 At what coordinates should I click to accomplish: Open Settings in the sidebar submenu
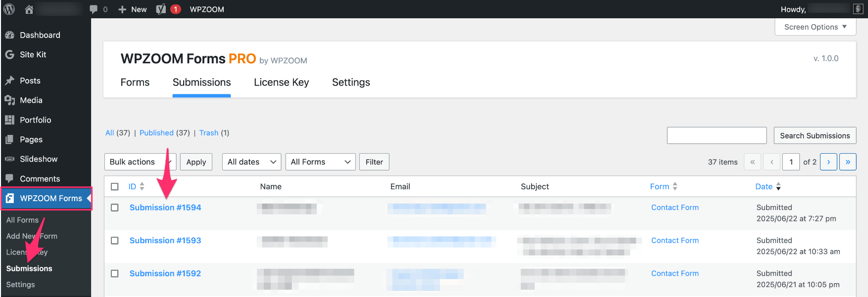coord(20,285)
